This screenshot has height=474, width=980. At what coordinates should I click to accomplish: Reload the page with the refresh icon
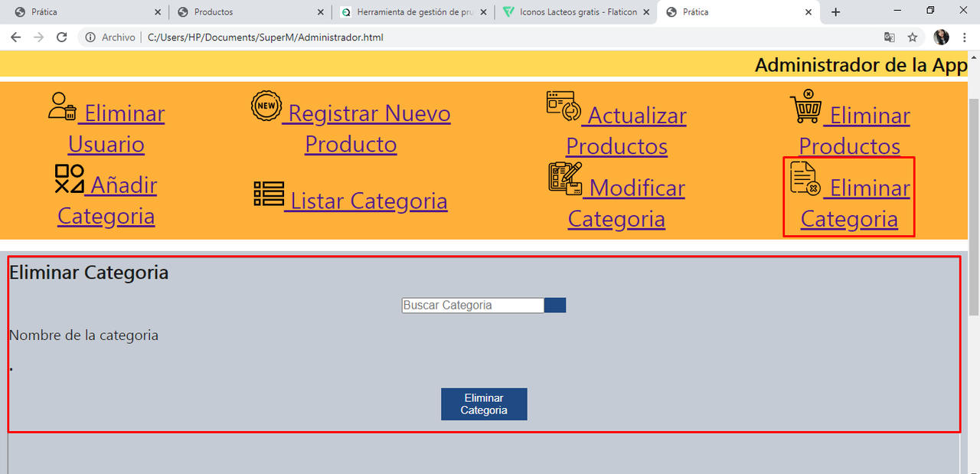tap(62, 38)
